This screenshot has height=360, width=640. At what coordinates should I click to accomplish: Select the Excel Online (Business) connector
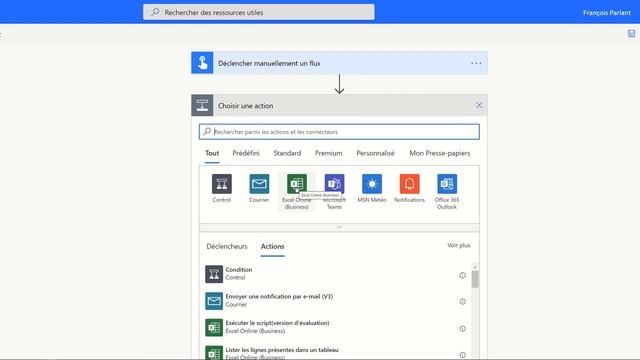coord(297,191)
